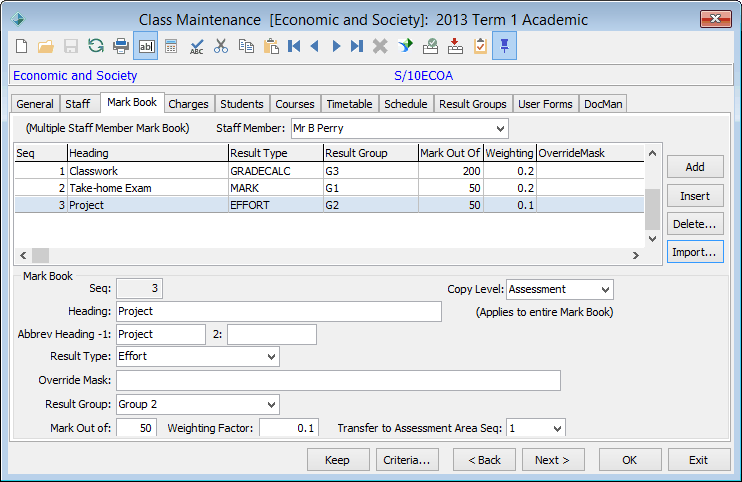Click the Save floppy disk icon
Screen dimensions: 742x482
71,46
